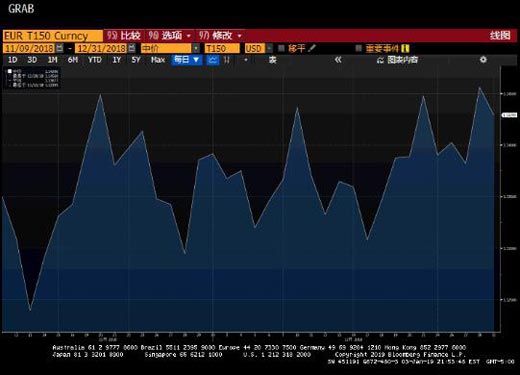Screen dimensions: 520x375
Task: Expand the 每日 frequency dropdown
Action: (x=187, y=60)
